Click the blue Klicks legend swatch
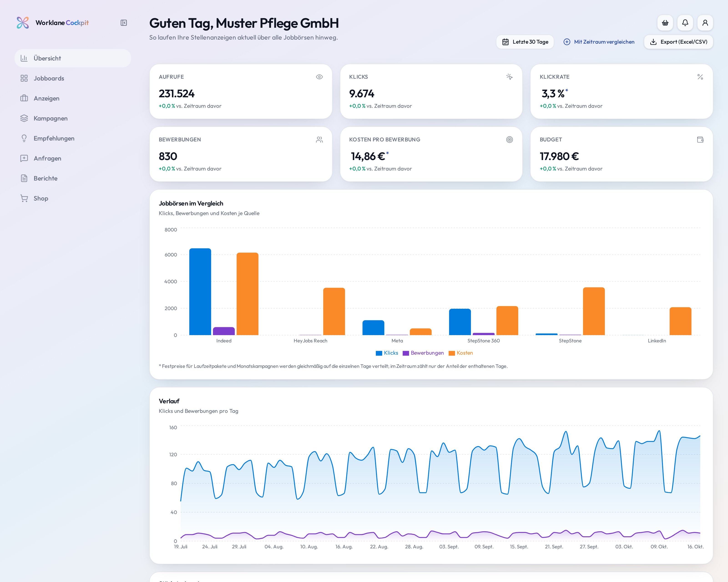The width and height of the screenshot is (728, 582). [379, 353]
